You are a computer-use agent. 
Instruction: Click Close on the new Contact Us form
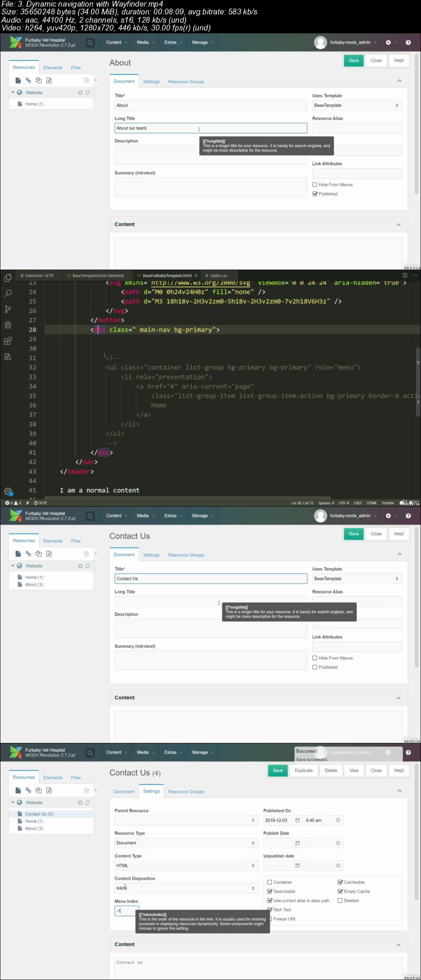click(376, 534)
